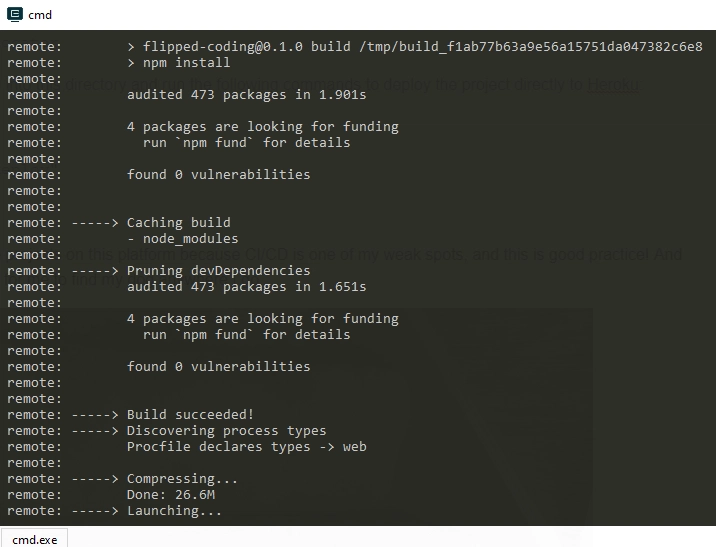Click the "Discovering process types" line
The width and height of the screenshot is (716, 547).
tap(226, 431)
